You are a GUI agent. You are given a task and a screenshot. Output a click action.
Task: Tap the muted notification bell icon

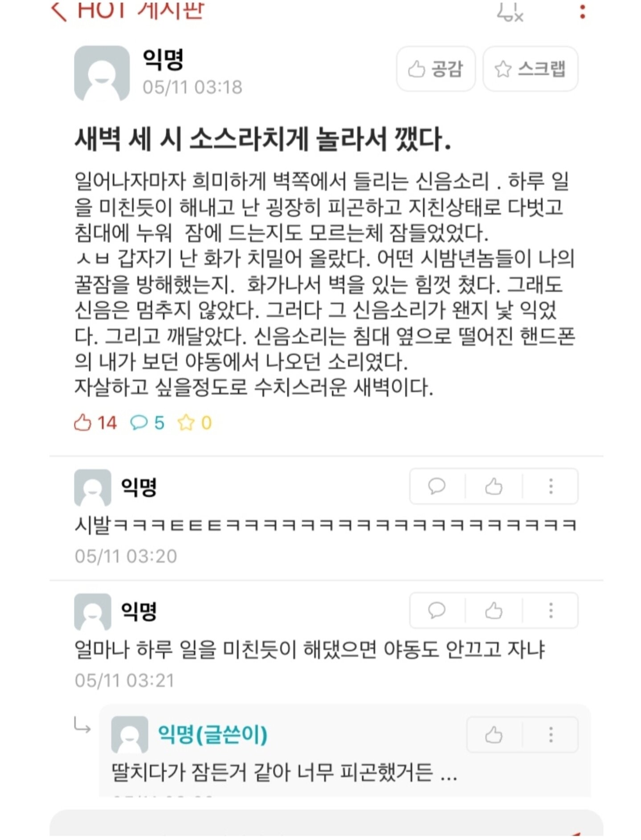pyautogui.click(x=510, y=11)
